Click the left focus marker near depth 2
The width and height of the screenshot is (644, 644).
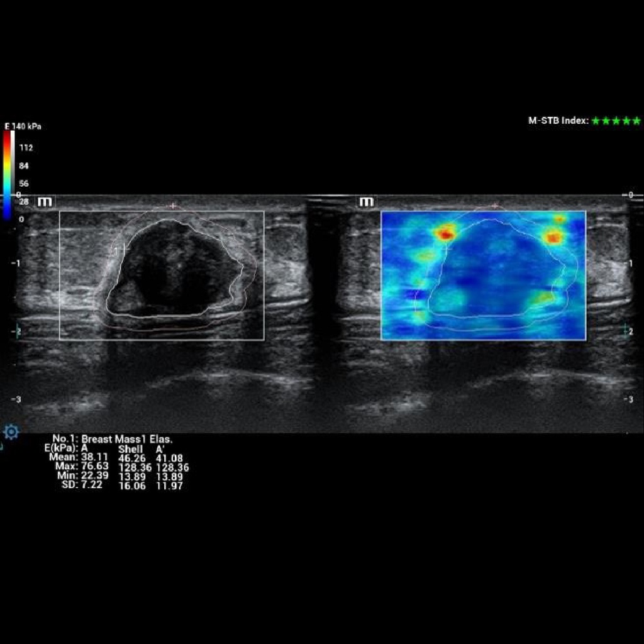click(x=18, y=330)
